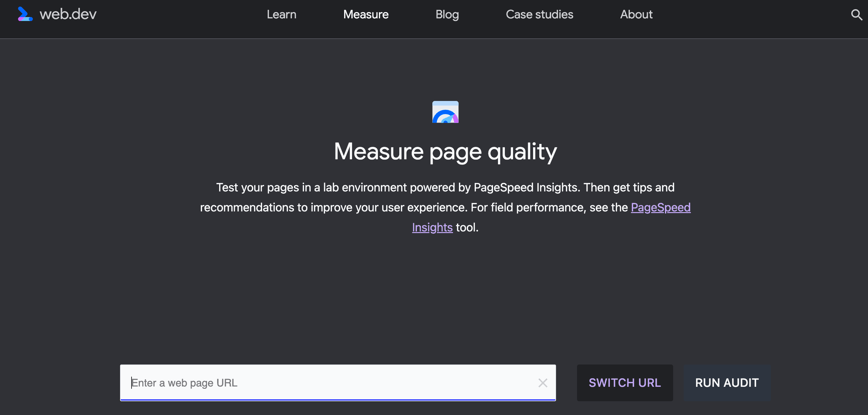This screenshot has width=868, height=415.
Task: Follow the PageSpeed Insights link
Action: pos(660,207)
